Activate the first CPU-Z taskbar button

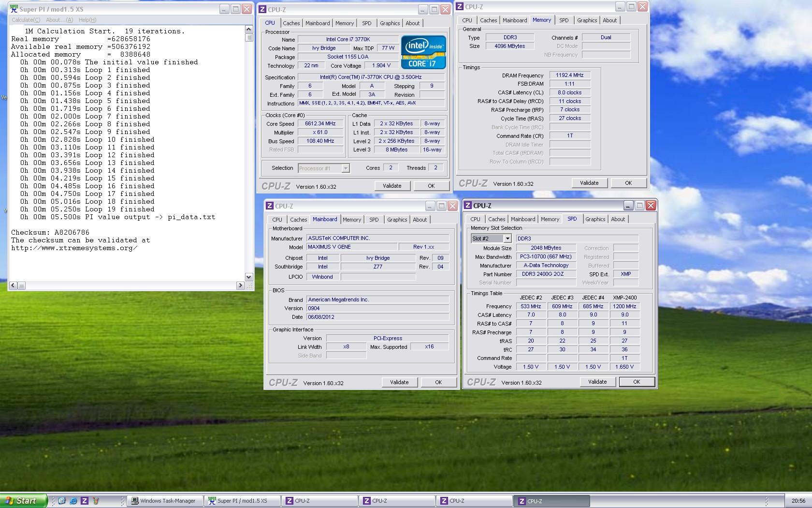click(x=319, y=501)
